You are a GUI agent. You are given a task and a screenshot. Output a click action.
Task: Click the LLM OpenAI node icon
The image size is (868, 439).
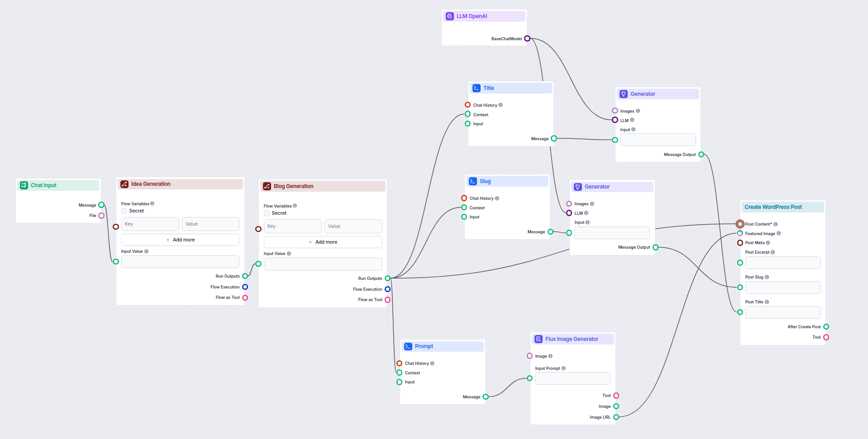tap(449, 16)
